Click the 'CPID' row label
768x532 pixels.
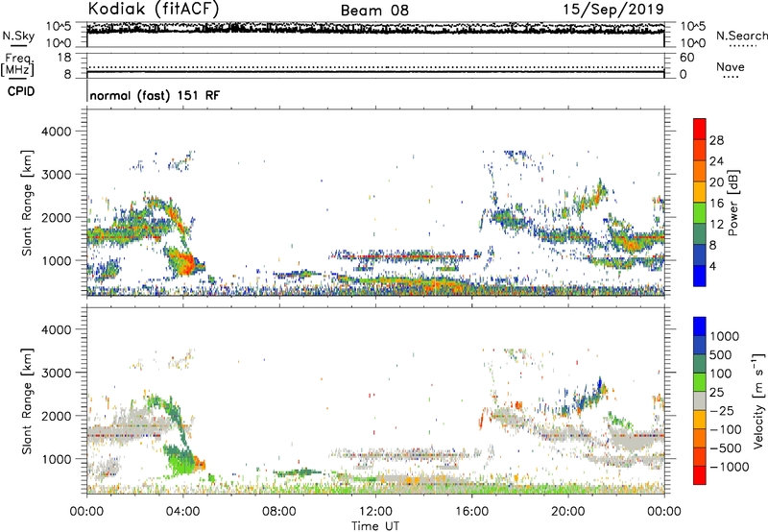click(21, 91)
